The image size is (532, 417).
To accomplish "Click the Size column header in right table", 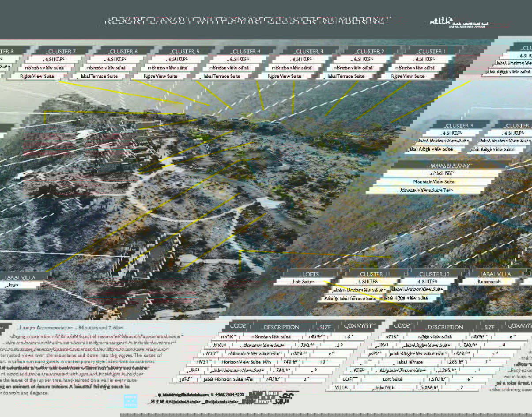I will coord(489,327).
